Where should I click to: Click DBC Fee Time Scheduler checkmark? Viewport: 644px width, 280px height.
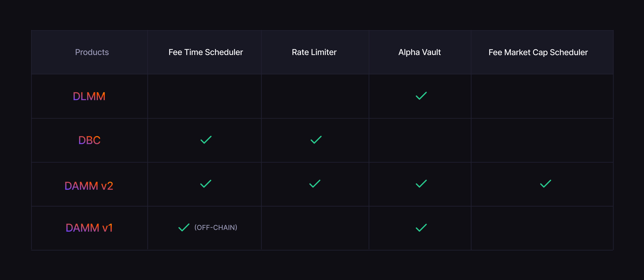pos(206,140)
